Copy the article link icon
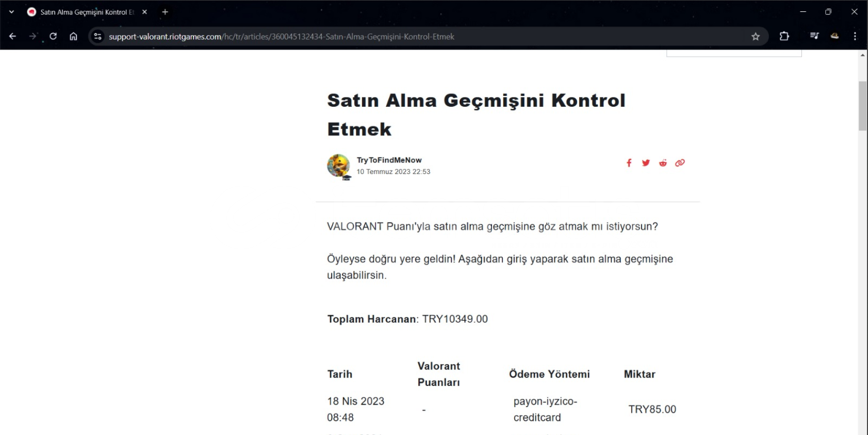Screen dimensions: 868x435 tap(680, 163)
